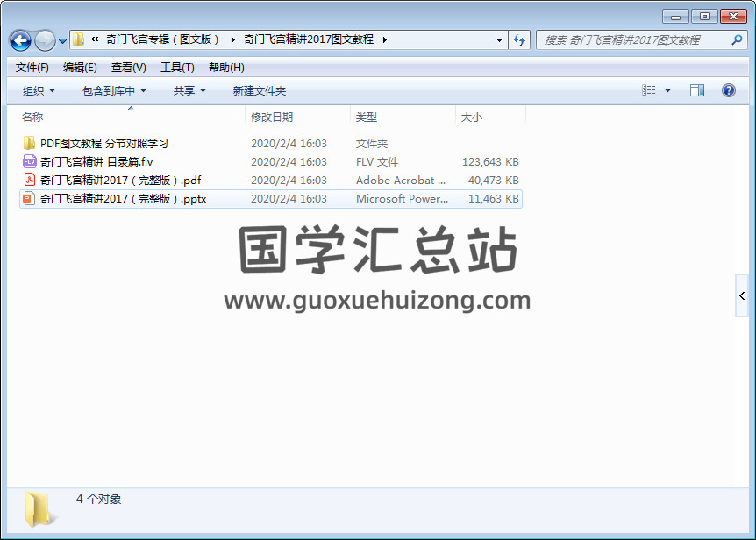Open the 查看(V) menu

(129, 67)
